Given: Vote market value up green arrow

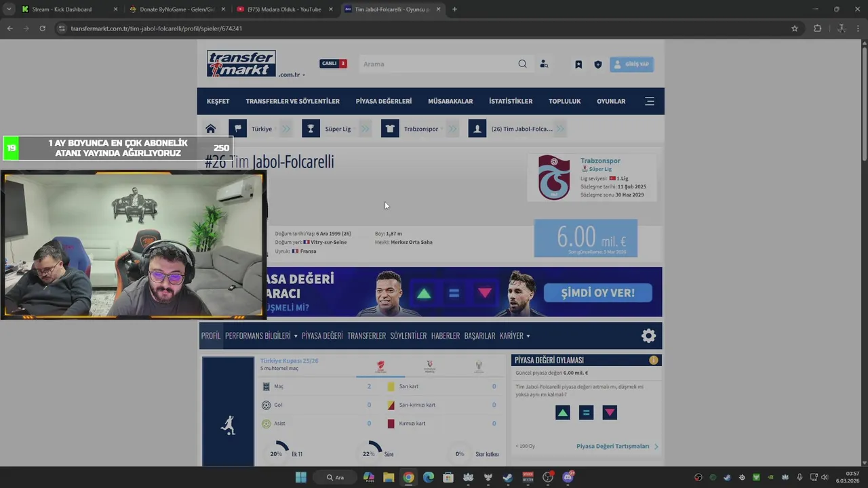Looking at the screenshot, I should pos(563,413).
